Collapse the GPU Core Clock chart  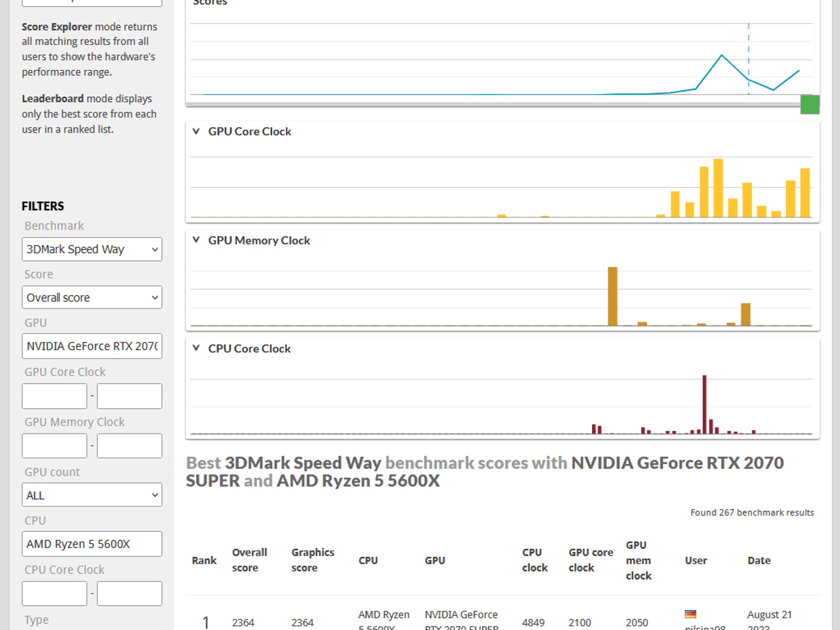click(x=196, y=131)
